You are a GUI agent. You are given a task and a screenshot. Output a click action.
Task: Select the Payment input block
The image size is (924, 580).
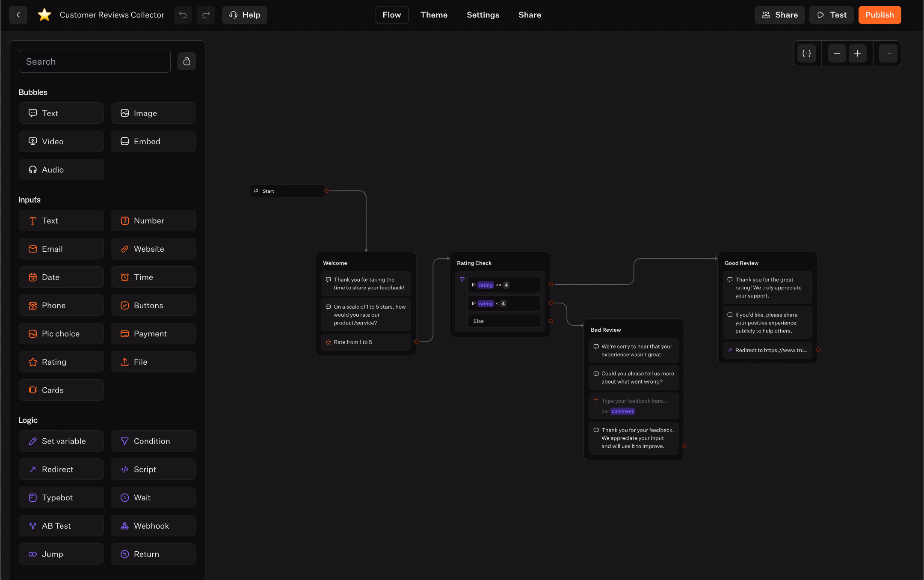(153, 333)
